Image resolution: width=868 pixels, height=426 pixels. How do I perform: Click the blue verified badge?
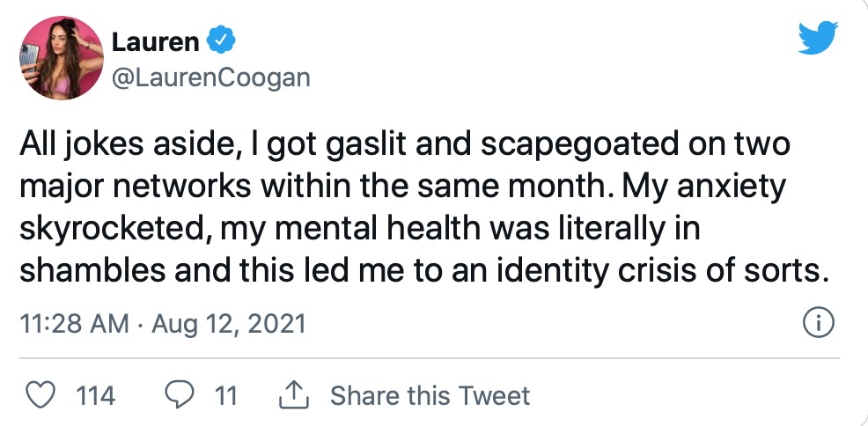219,40
